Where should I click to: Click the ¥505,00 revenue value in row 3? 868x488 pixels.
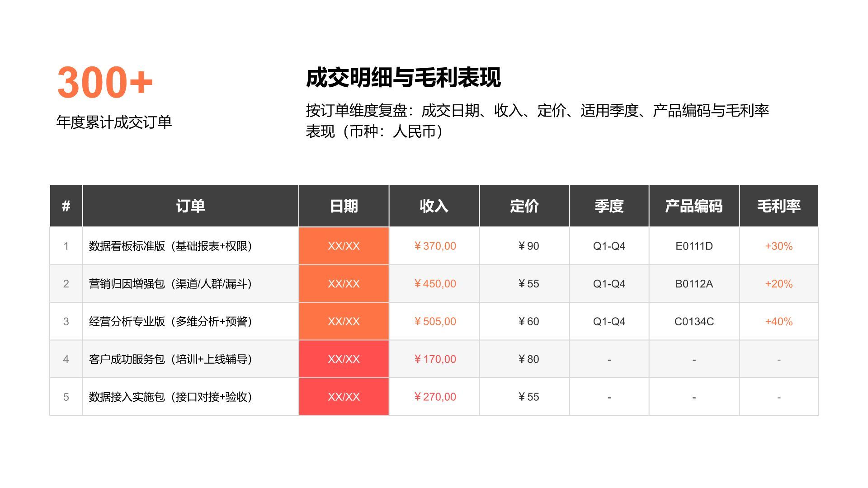pos(433,321)
